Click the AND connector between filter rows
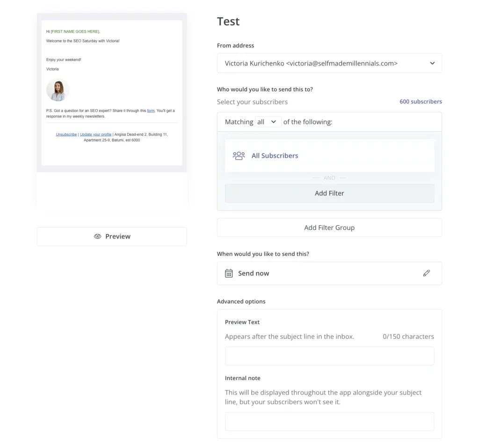This screenshot has height=448, width=479. [x=329, y=178]
